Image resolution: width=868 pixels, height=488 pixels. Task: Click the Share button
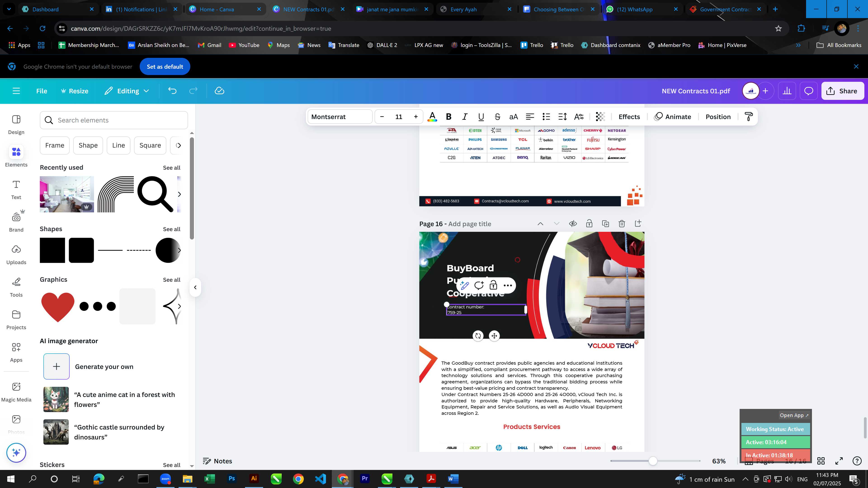[x=842, y=91]
